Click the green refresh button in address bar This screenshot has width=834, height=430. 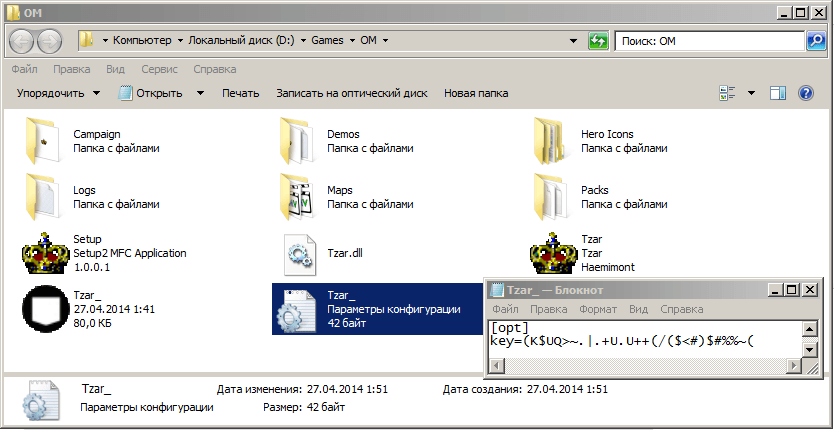tap(598, 41)
